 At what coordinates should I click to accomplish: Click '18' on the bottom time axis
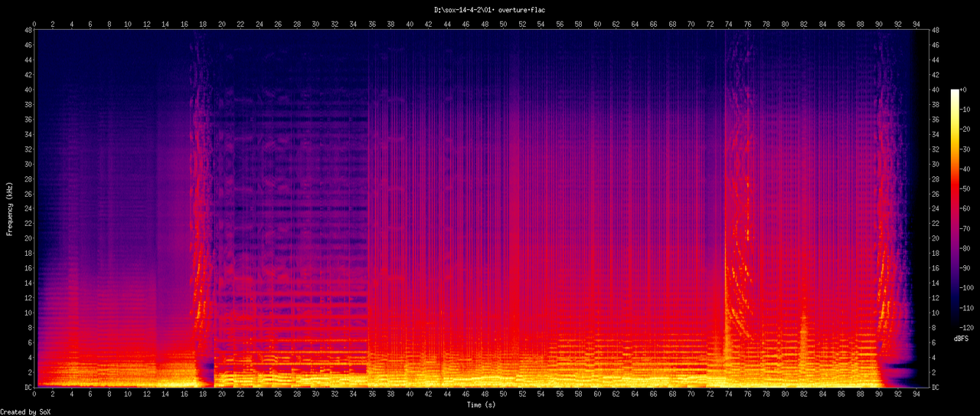point(203,395)
